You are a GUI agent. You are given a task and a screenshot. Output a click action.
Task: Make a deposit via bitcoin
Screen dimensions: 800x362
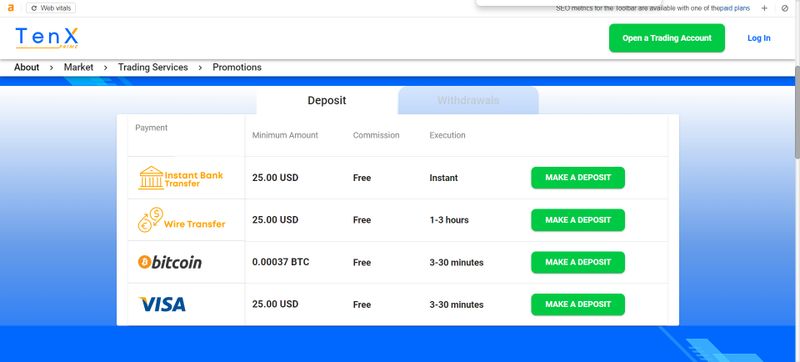pos(578,263)
